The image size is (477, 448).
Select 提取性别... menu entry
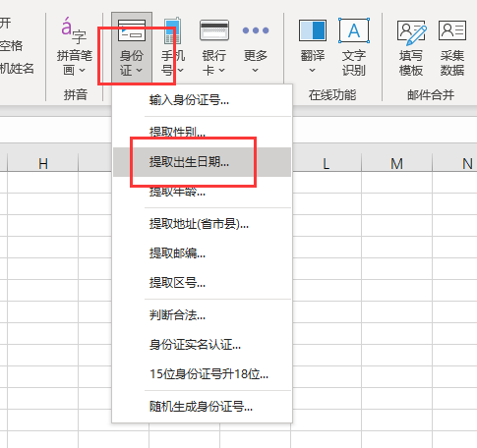tap(202, 133)
